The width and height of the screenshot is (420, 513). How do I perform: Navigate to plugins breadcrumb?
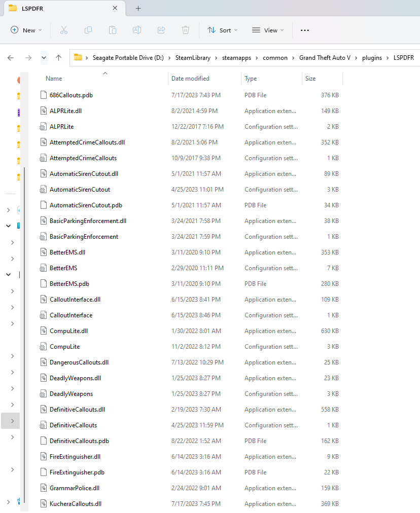pos(372,58)
